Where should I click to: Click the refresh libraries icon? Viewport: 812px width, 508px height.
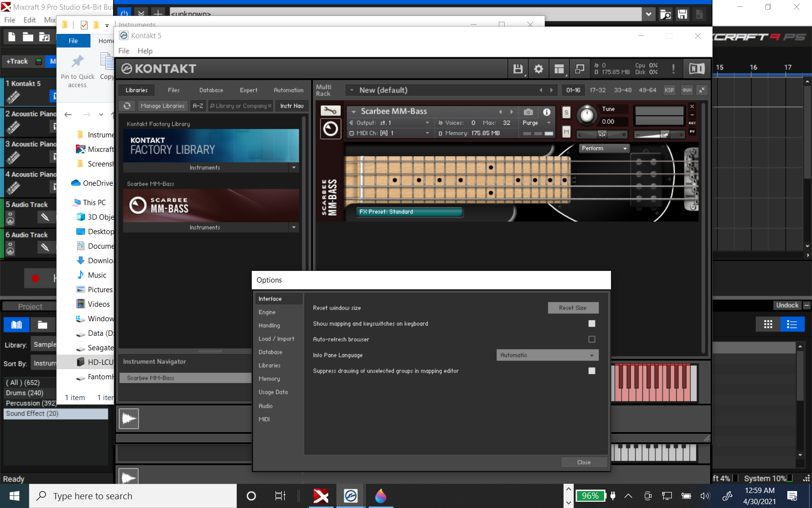click(x=127, y=106)
